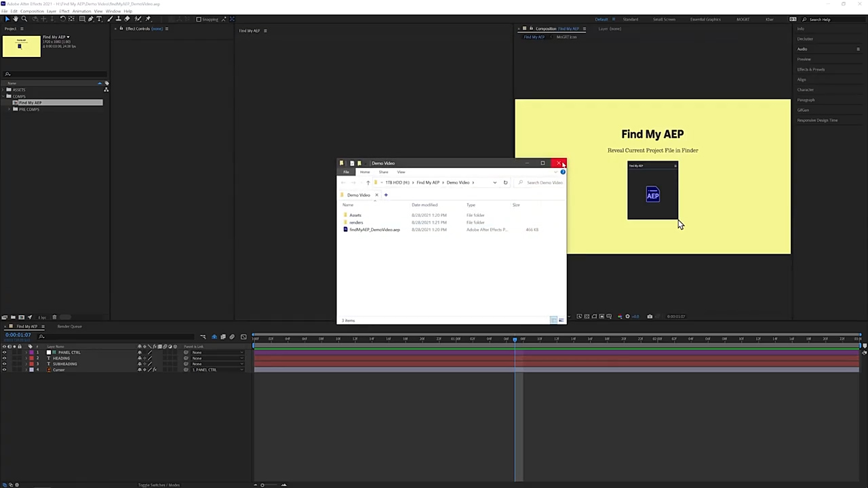Select the Puppet Pin tool
This screenshot has width=868, height=488.
click(x=148, y=19)
